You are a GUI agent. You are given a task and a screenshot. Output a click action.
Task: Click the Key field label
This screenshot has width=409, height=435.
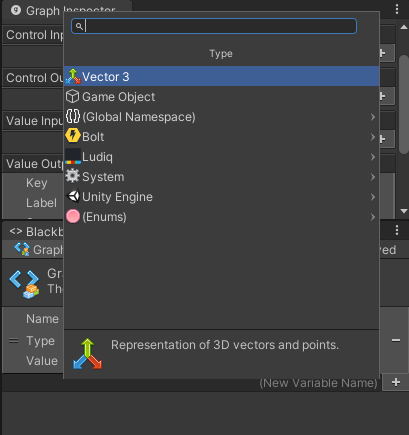(37, 183)
